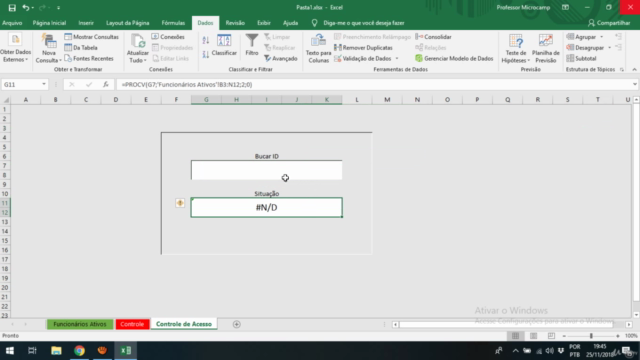Collapse the ribbon with the chevron

point(634,69)
